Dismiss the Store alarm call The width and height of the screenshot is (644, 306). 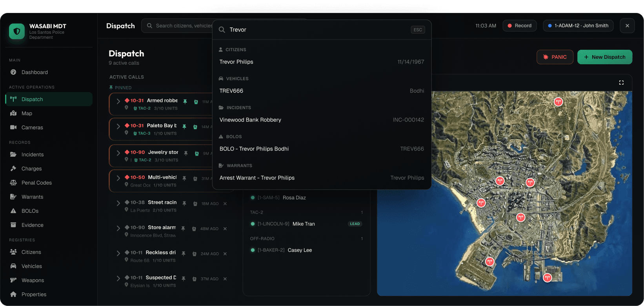click(x=225, y=228)
